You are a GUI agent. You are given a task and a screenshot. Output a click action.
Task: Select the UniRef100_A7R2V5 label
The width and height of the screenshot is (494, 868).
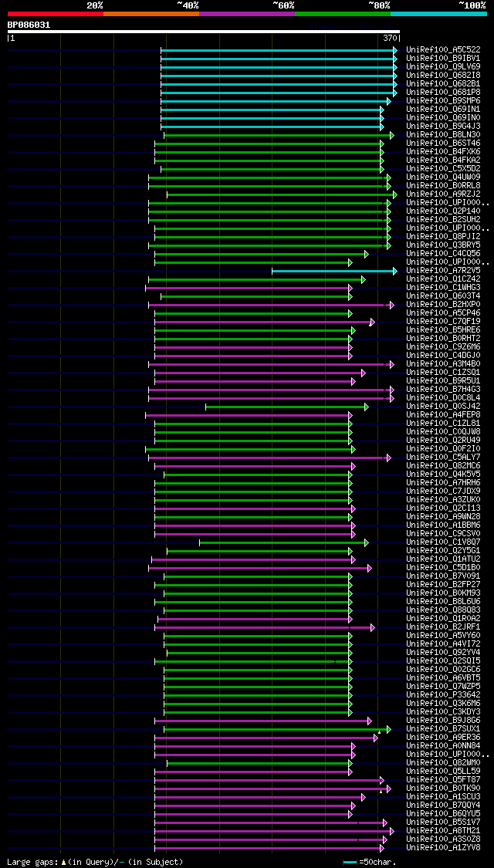tap(443, 270)
